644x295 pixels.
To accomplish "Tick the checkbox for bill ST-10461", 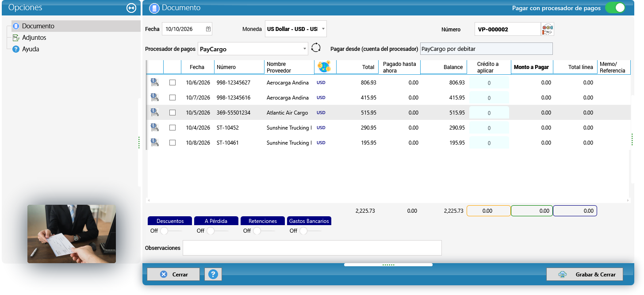I will [172, 143].
